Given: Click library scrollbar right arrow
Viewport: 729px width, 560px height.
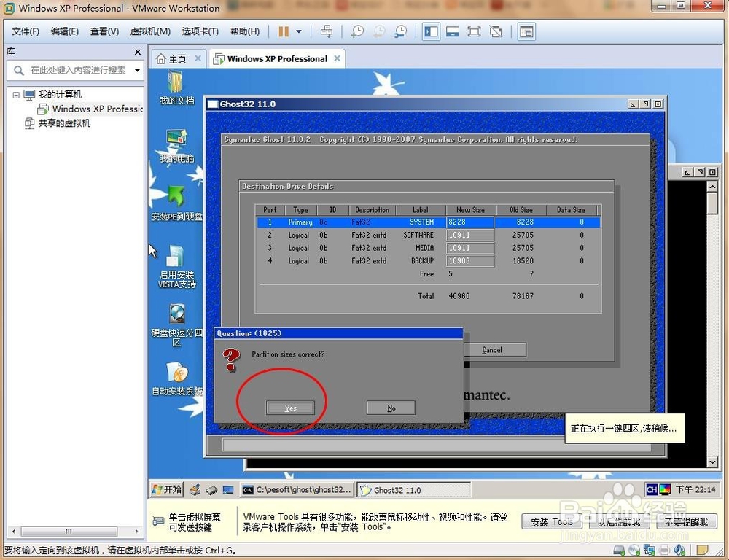Looking at the screenshot, I should coord(136,531).
